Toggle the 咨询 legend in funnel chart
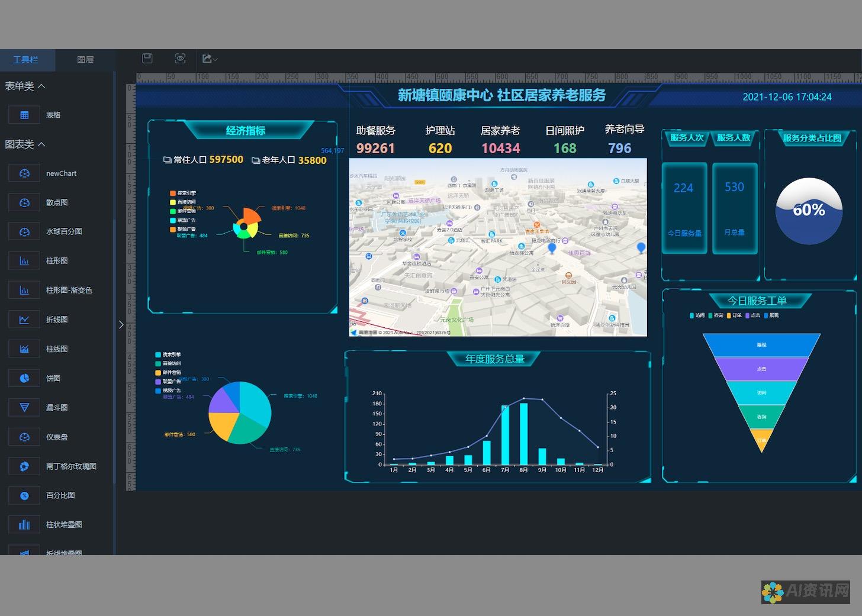 click(x=716, y=315)
